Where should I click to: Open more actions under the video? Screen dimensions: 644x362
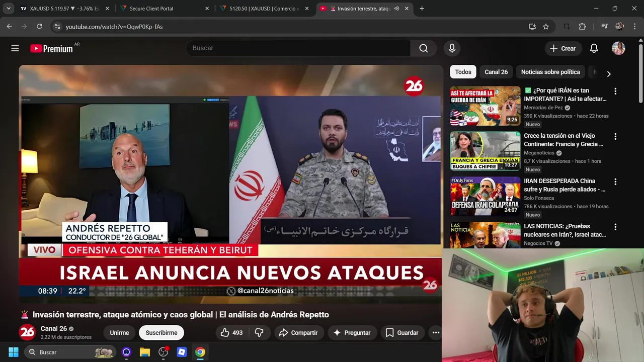coord(436,332)
